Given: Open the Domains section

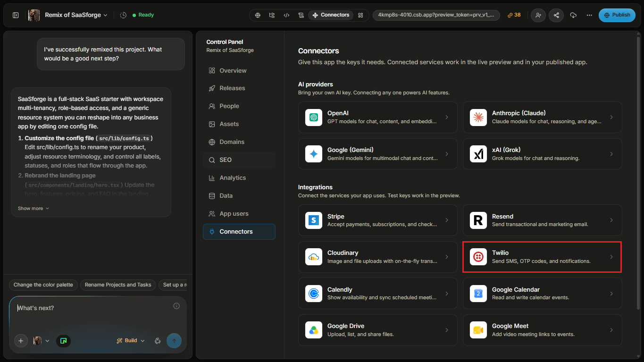Looking at the screenshot, I should coord(239,142).
